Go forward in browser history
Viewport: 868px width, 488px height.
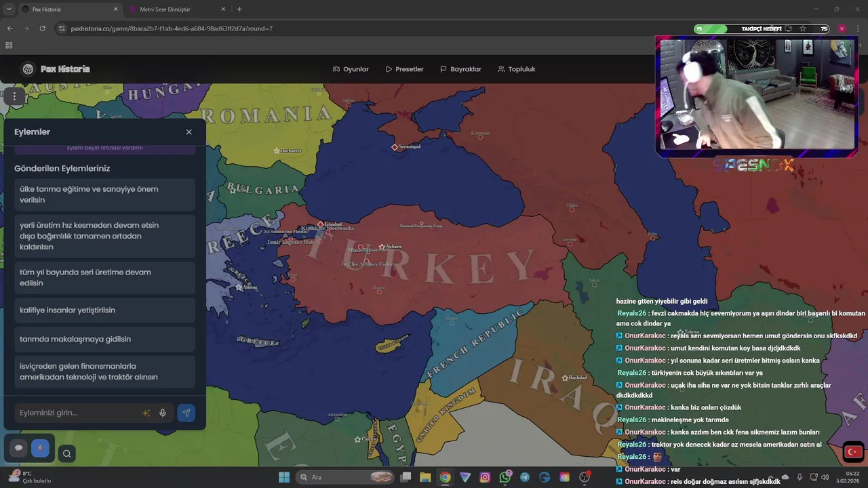pyautogui.click(x=26, y=28)
